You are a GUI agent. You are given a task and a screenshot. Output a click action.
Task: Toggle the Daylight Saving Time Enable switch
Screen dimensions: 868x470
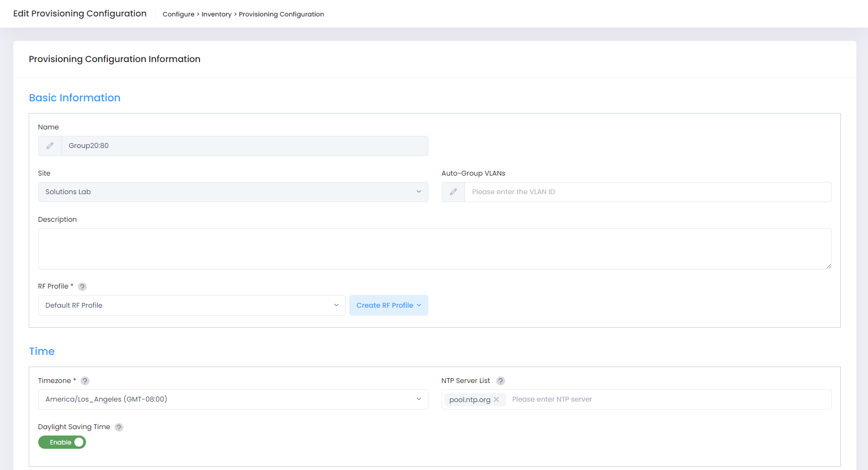pyautogui.click(x=62, y=442)
